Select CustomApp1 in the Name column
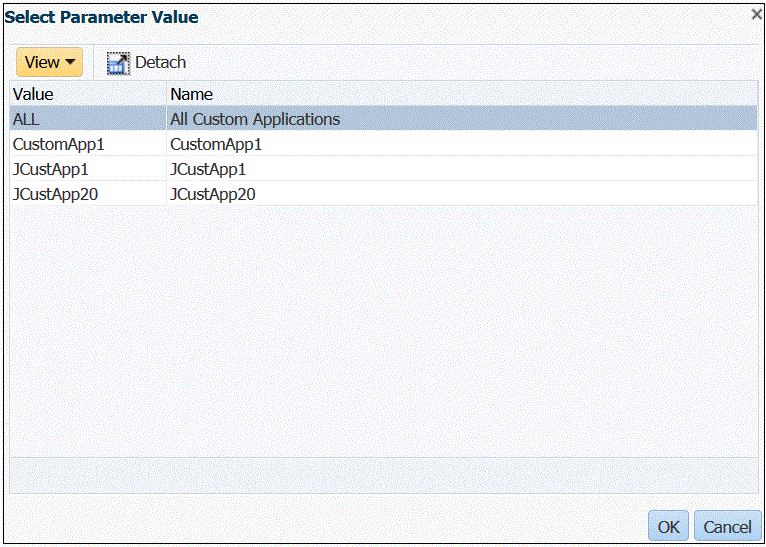The height and width of the screenshot is (547, 766). click(216, 144)
